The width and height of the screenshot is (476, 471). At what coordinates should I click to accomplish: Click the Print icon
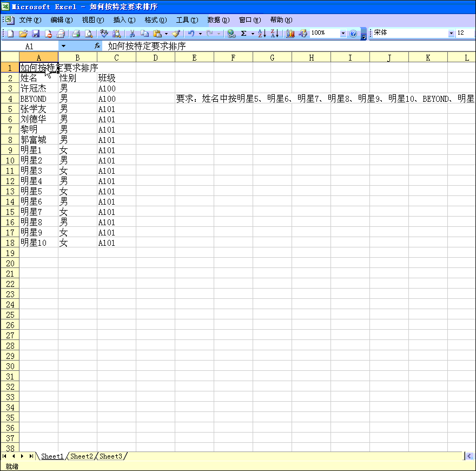click(76, 34)
